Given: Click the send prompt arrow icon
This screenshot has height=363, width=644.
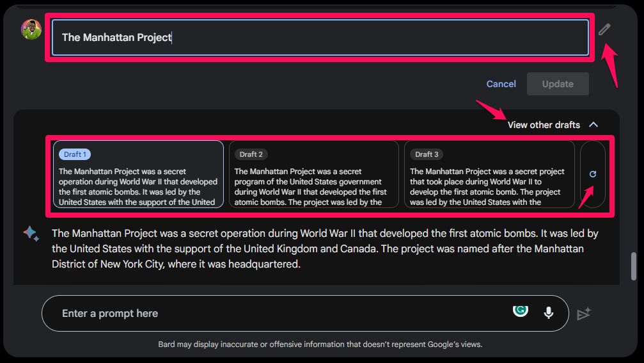Looking at the screenshot, I should click(584, 314).
